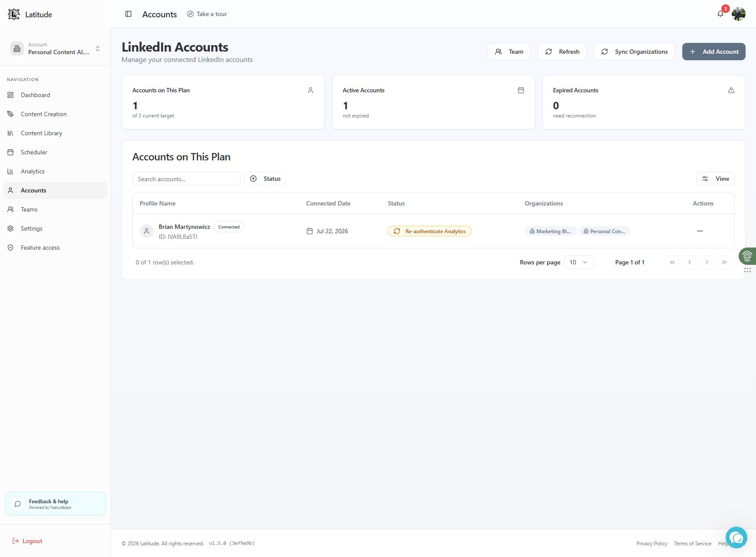
Task: Click the widget grip dots handle
Action: coord(747,270)
